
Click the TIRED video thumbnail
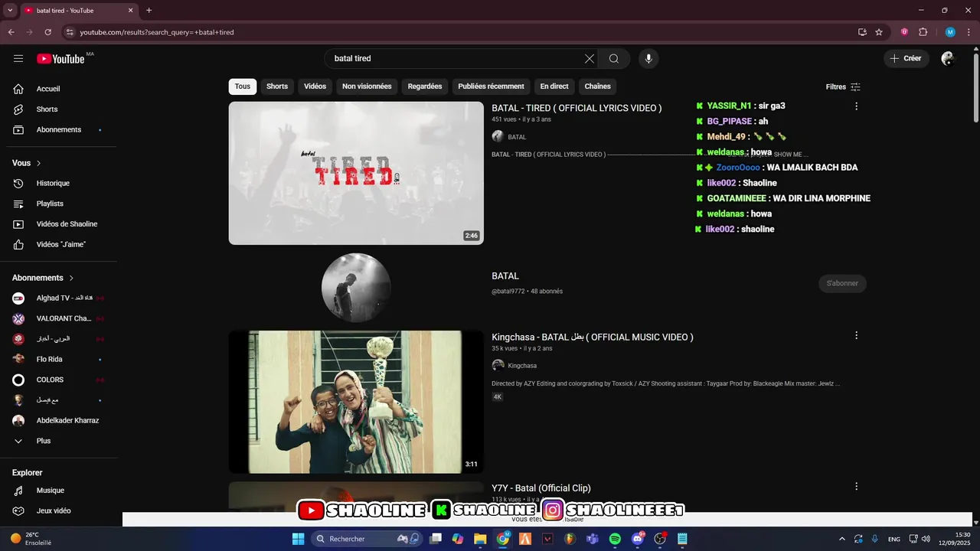pos(356,173)
